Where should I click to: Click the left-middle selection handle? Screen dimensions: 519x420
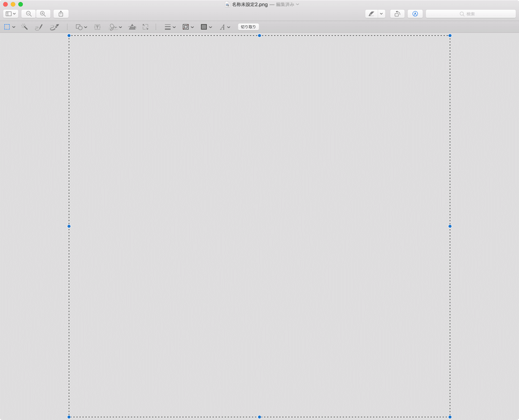(x=69, y=226)
